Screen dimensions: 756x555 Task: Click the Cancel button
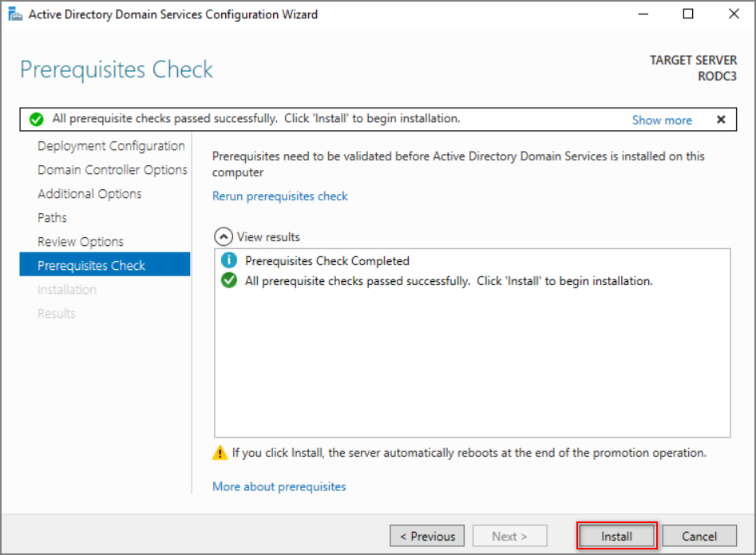pos(699,536)
